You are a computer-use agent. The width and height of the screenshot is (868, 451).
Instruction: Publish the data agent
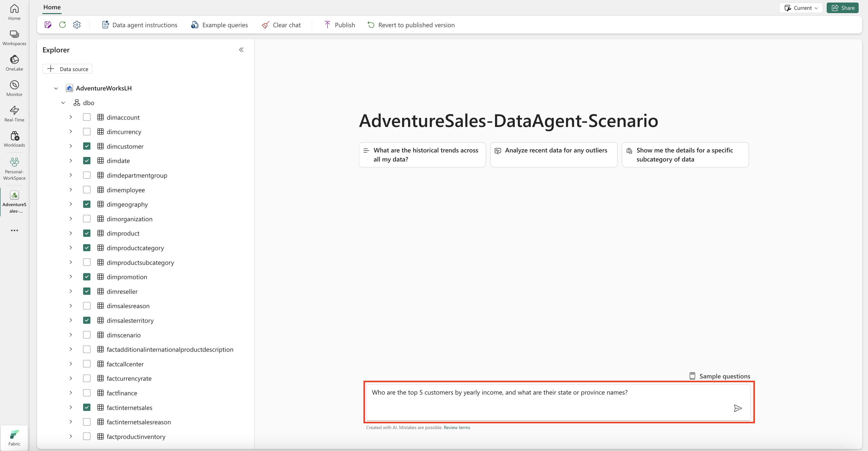click(340, 25)
